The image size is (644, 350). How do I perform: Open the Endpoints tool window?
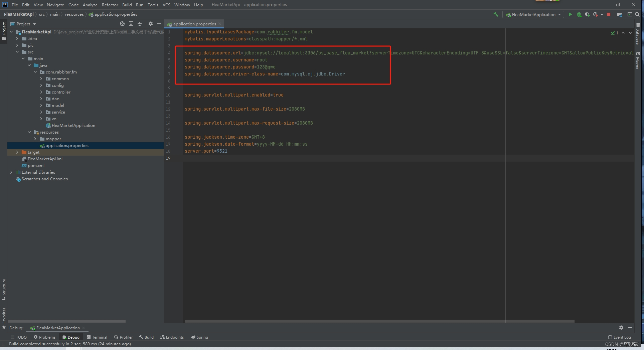point(172,337)
